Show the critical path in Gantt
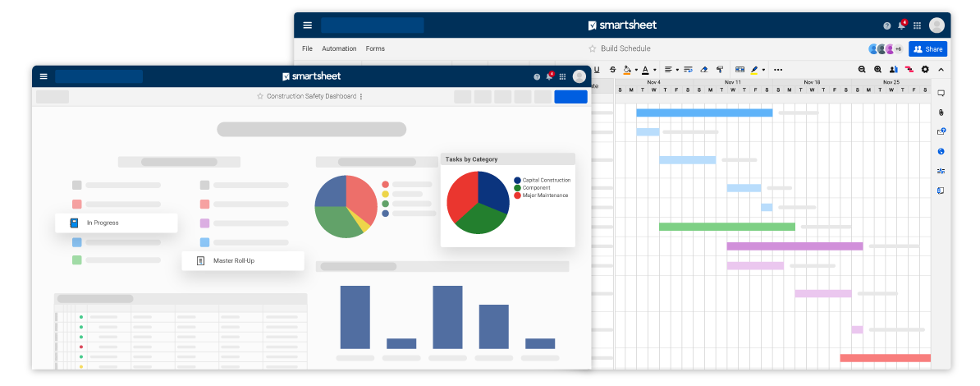 click(x=909, y=70)
